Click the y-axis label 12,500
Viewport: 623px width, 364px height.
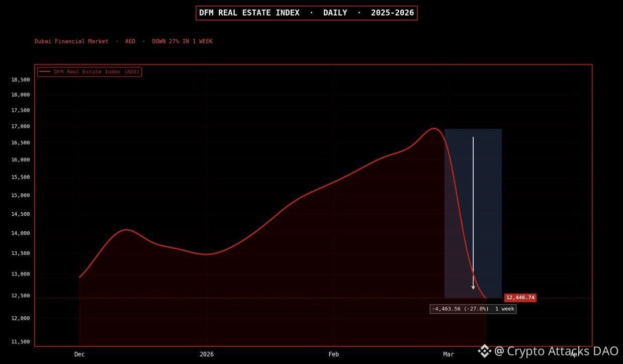21,296
